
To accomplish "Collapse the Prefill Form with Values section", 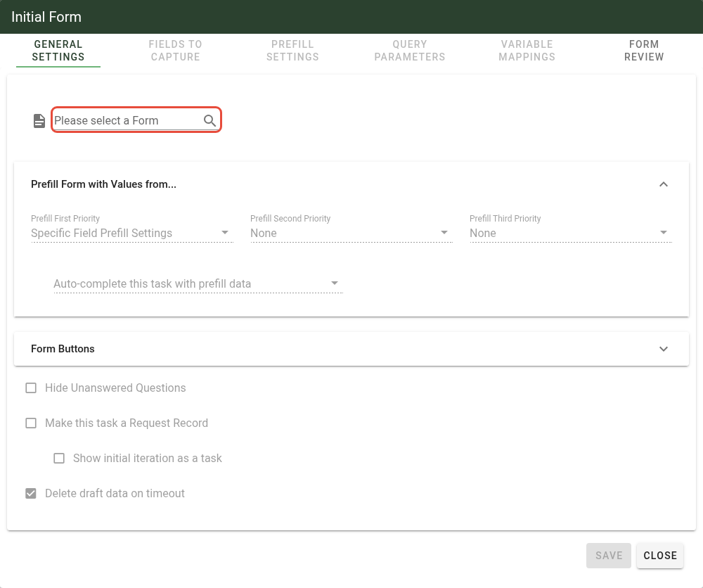I will 664,184.
